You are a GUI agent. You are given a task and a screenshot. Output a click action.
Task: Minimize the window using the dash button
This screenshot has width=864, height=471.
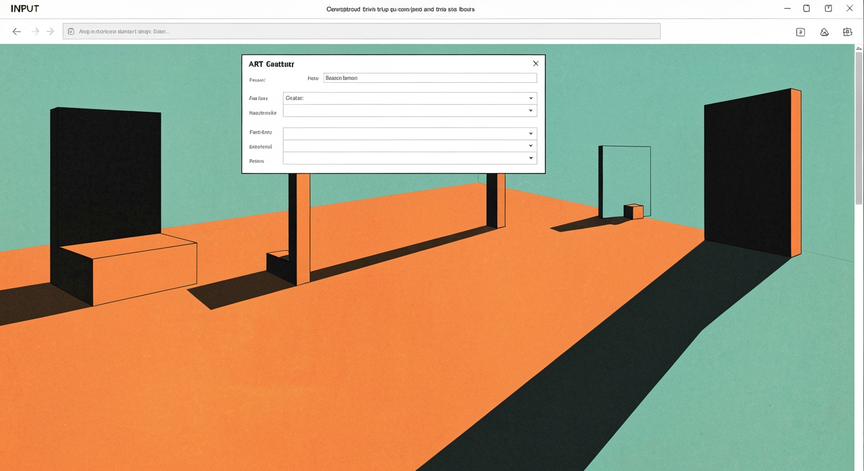[x=787, y=8]
